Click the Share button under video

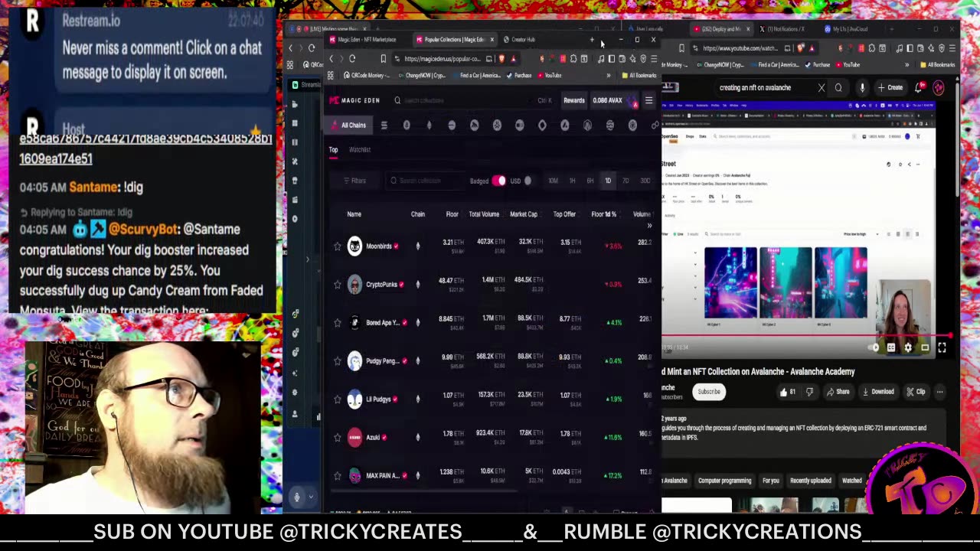(x=838, y=392)
